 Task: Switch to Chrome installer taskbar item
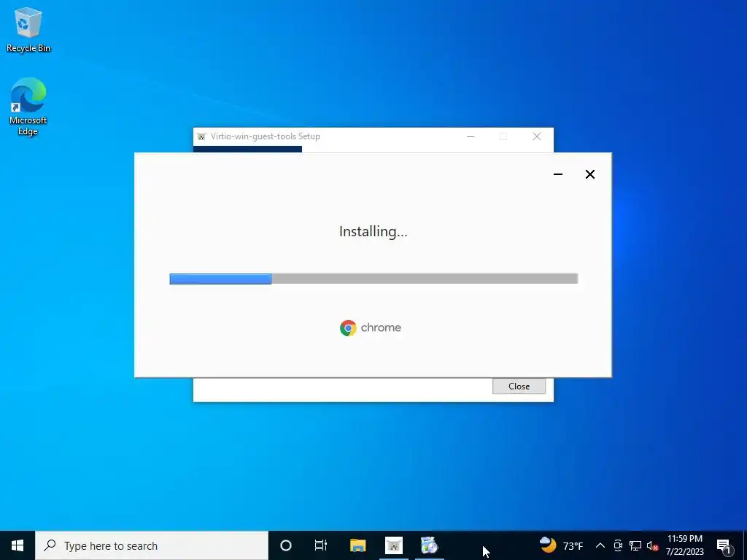429,545
